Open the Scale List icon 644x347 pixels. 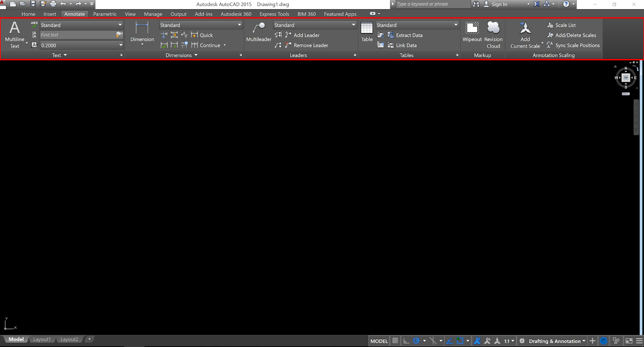pyautogui.click(x=550, y=25)
